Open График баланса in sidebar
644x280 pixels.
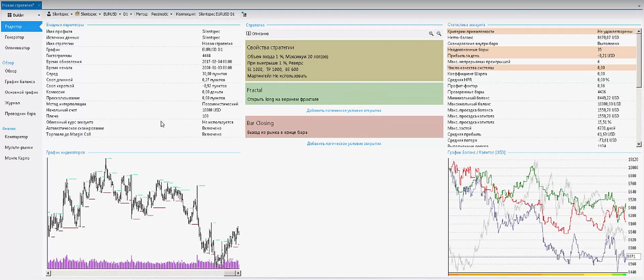click(x=20, y=82)
